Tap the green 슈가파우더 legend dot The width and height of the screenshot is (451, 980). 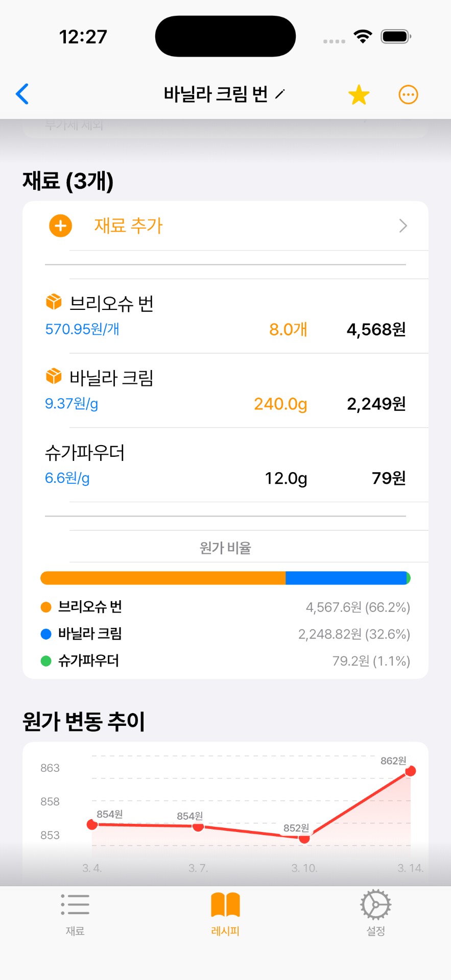click(46, 661)
